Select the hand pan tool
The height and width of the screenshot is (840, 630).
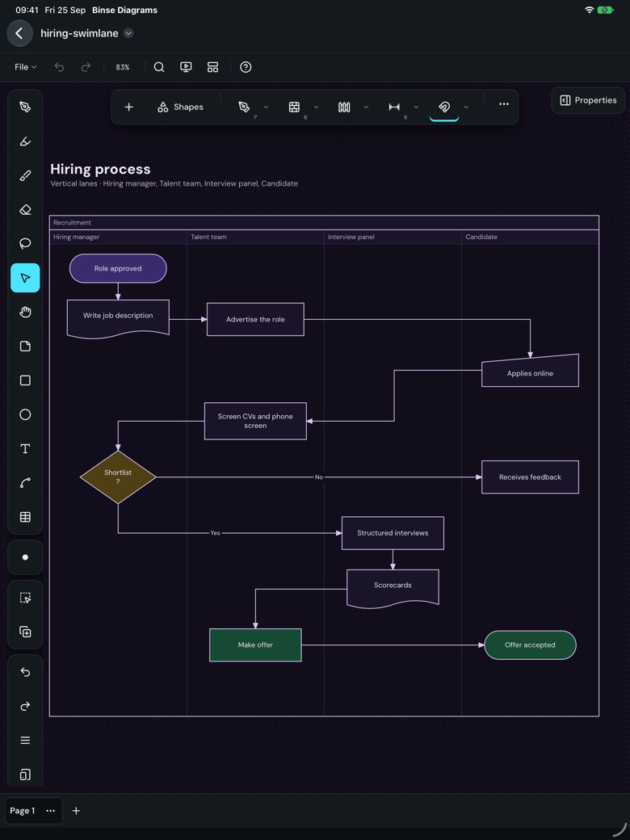tap(25, 312)
